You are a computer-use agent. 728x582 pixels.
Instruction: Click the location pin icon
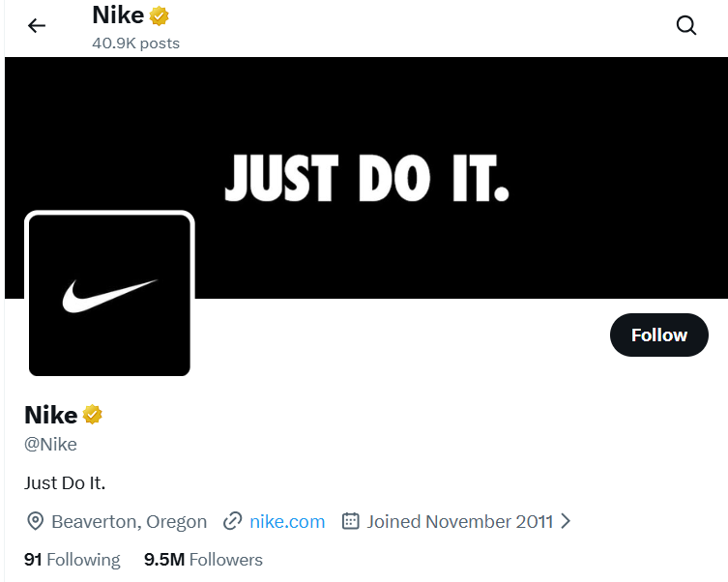point(36,522)
